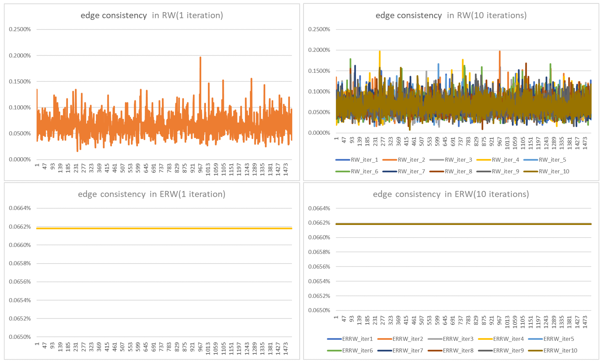Click the 'edge consistency in RW(1 iteration)' title
The image size is (603, 364).
152,15
